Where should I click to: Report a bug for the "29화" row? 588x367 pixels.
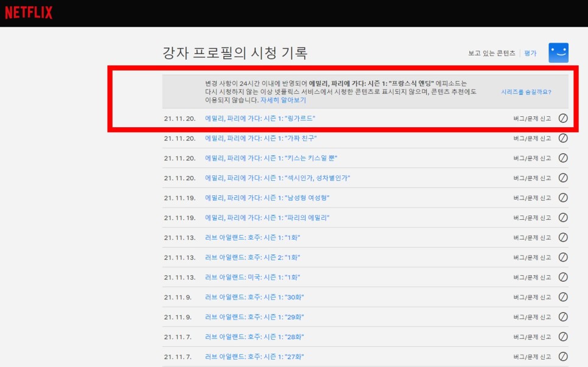(532, 317)
